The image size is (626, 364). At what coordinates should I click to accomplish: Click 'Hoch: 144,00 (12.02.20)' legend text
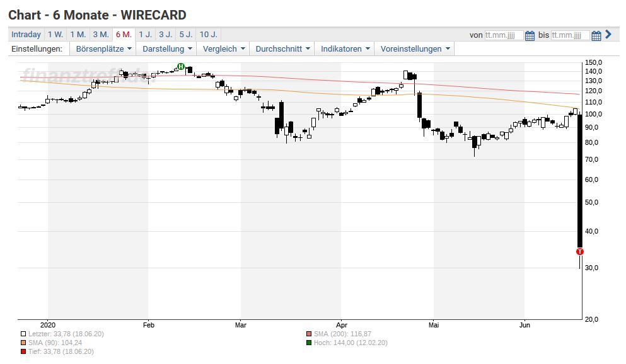click(351, 343)
